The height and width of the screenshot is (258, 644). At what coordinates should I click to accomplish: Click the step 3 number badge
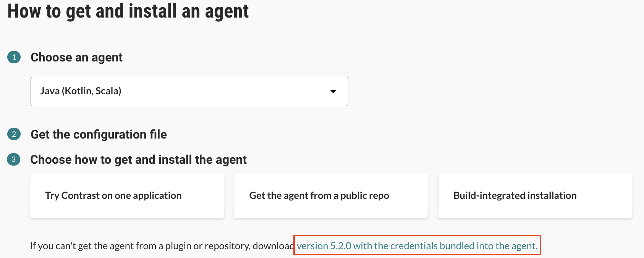point(14,159)
